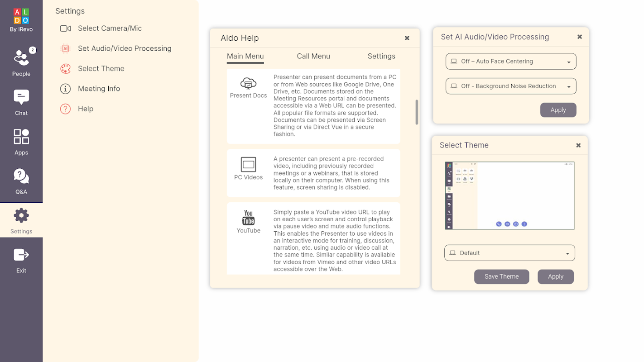This screenshot has width=644, height=362.
Task: Click the Aldo Help scrollbar
Action: [x=417, y=112]
